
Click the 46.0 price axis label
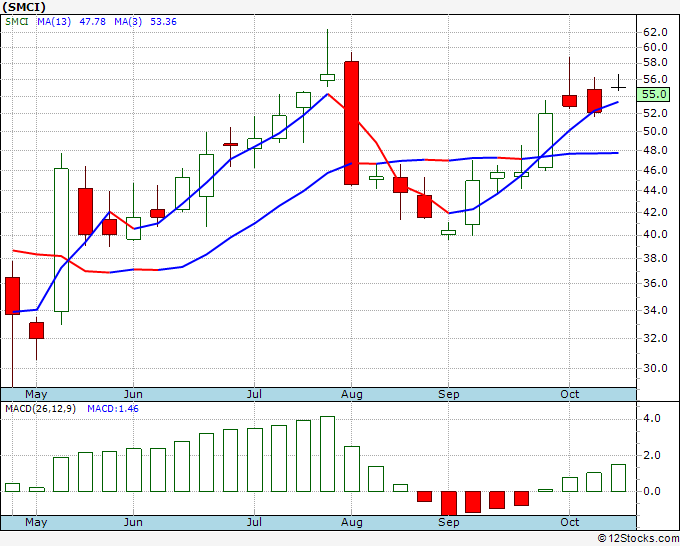pyautogui.click(x=655, y=170)
